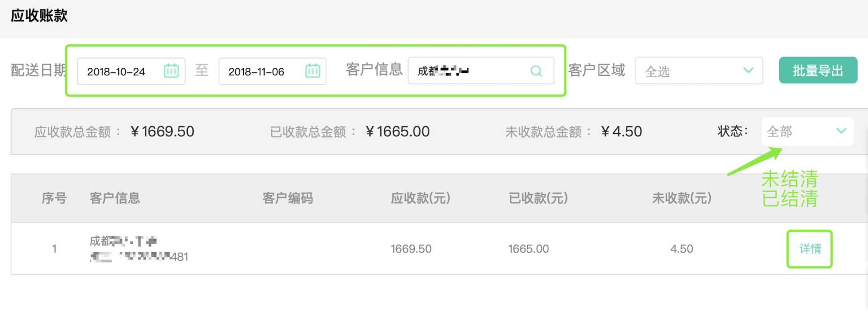Click the 序号 column header

coord(54,198)
